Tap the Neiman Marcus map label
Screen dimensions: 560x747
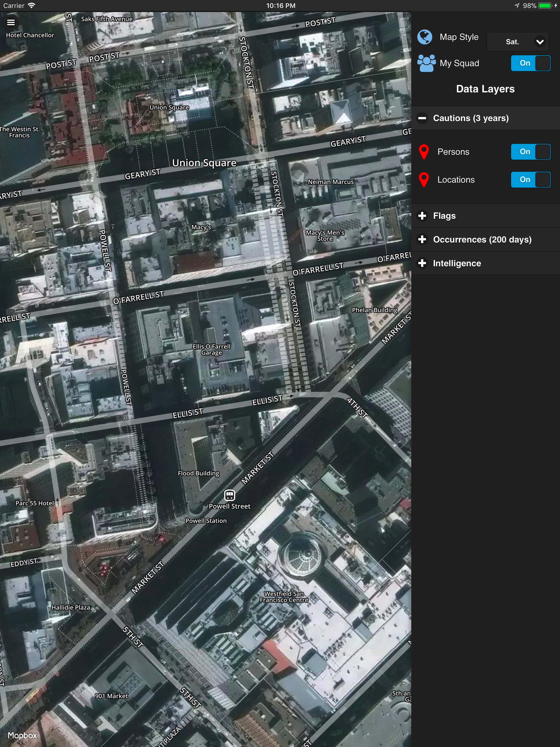tap(331, 182)
